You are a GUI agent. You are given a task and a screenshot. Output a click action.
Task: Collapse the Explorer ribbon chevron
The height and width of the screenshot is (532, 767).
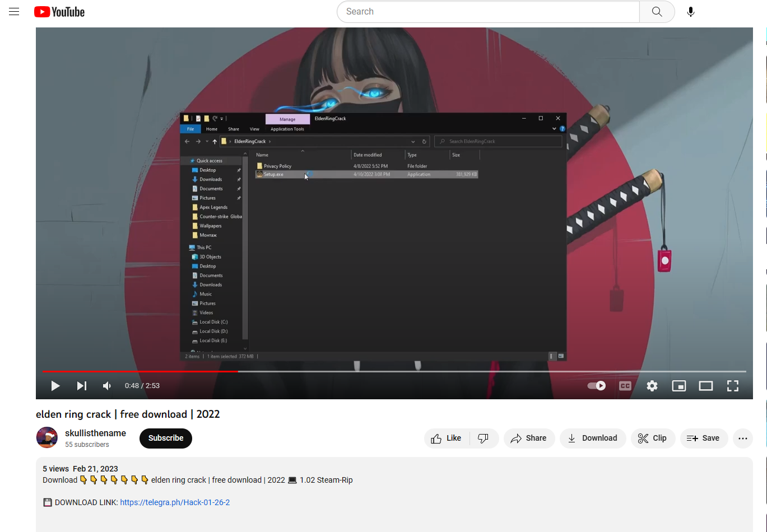(x=555, y=129)
